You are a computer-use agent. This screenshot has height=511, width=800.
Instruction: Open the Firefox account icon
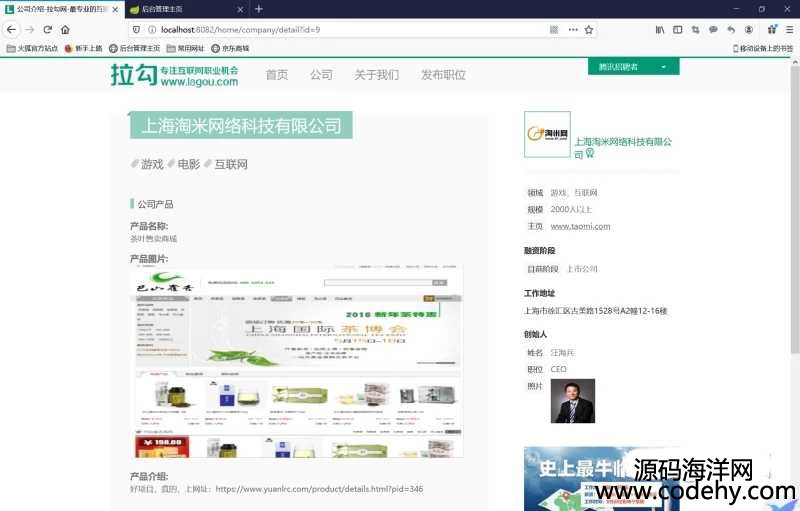coord(749,30)
